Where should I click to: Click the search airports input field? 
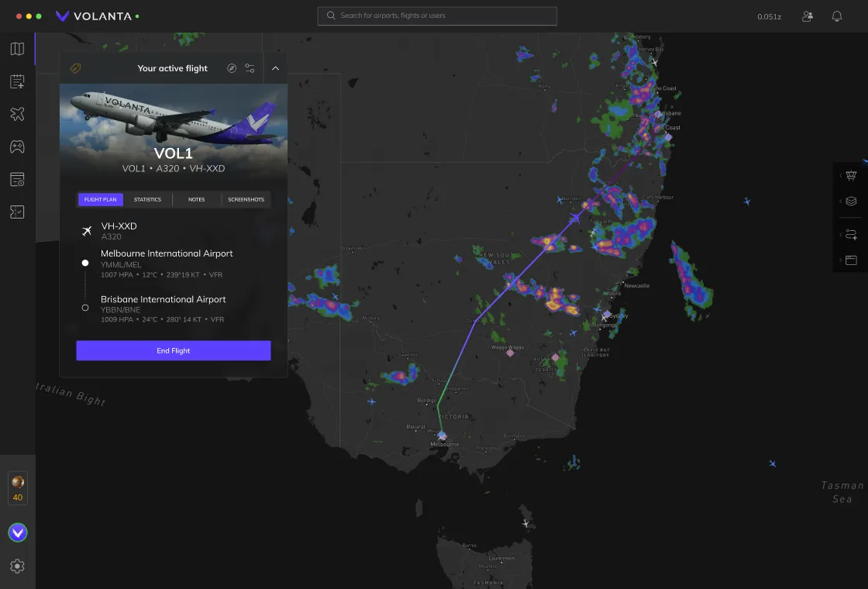pyautogui.click(x=436, y=15)
